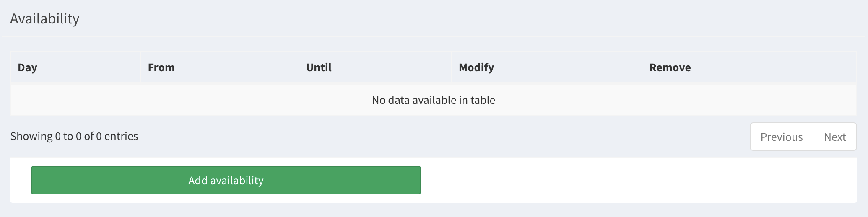The height and width of the screenshot is (217, 868).
Task: Select the From header cell
Action: (x=219, y=67)
